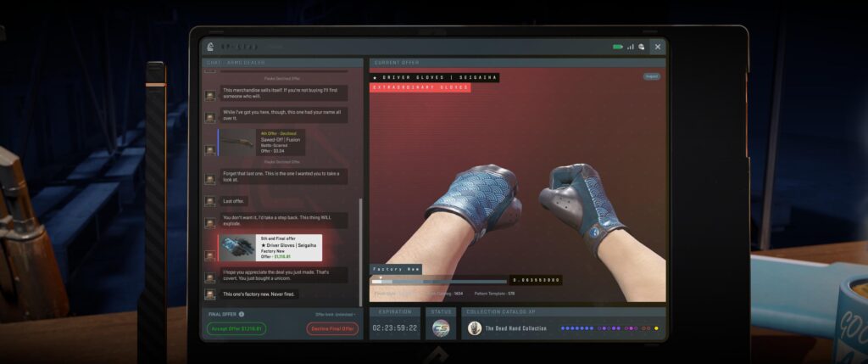Click the Status panel header
Viewport: 868px width, 364px height.
441,312
